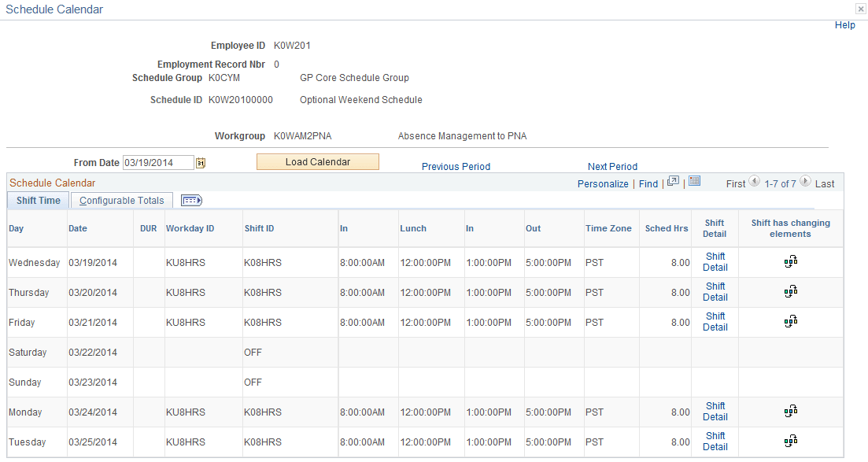Screen dimensions: 868x462
Task: Select the Sunday day cell
Action: (x=25, y=383)
